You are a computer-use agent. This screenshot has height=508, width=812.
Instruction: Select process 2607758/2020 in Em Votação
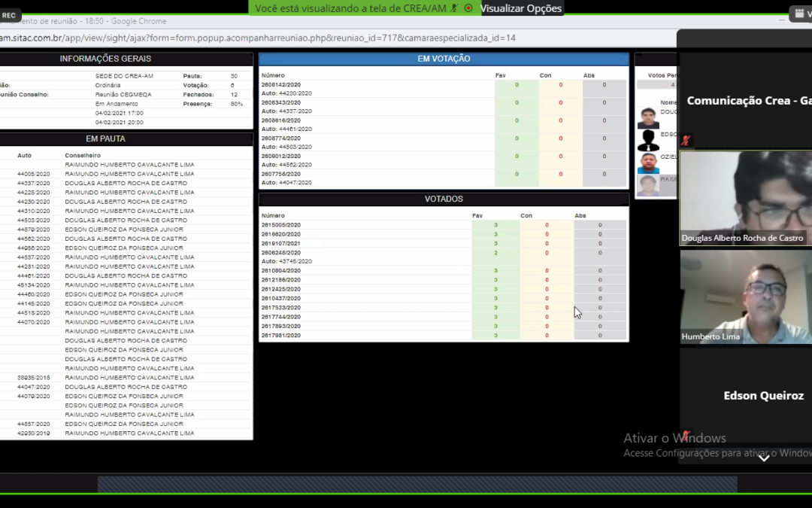(x=280, y=174)
